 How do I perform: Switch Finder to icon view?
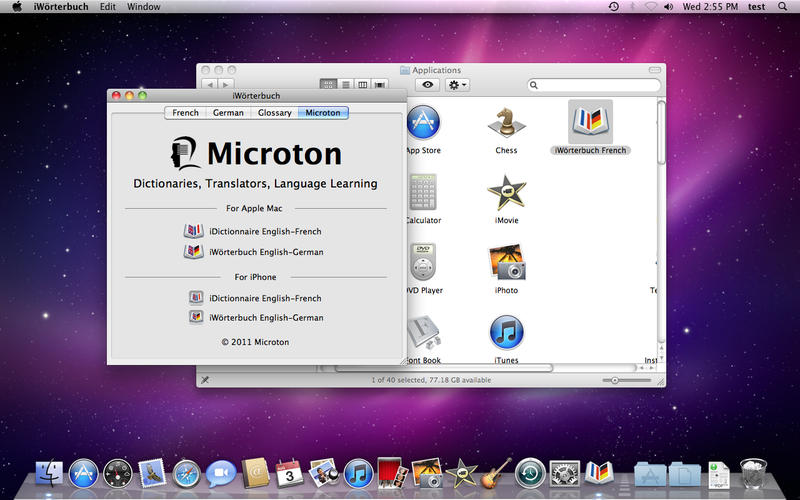tap(328, 85)
